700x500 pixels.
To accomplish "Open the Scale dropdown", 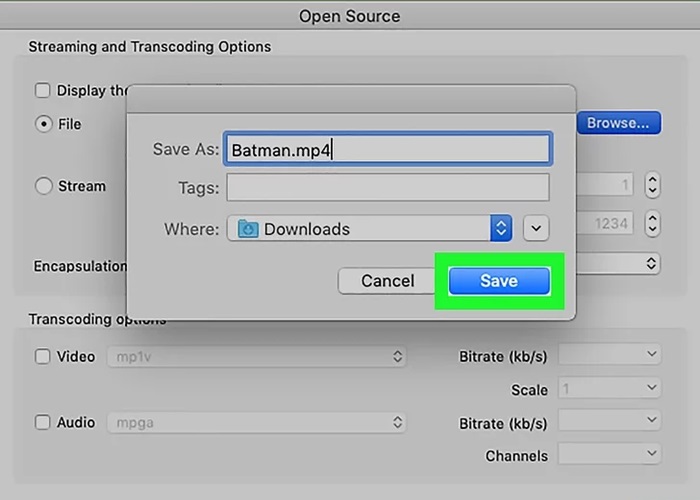I will pos(609,388).
